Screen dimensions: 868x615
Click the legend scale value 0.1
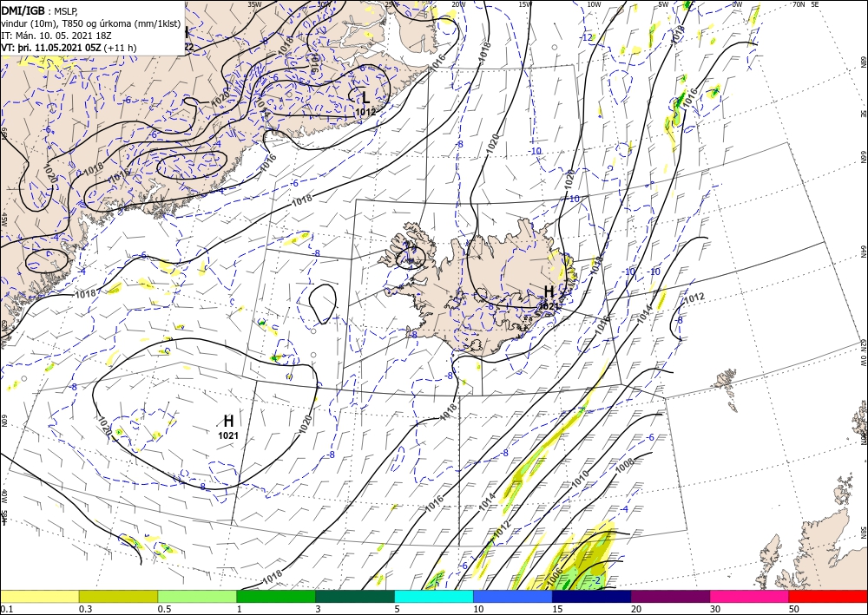(x=6, y=609)
